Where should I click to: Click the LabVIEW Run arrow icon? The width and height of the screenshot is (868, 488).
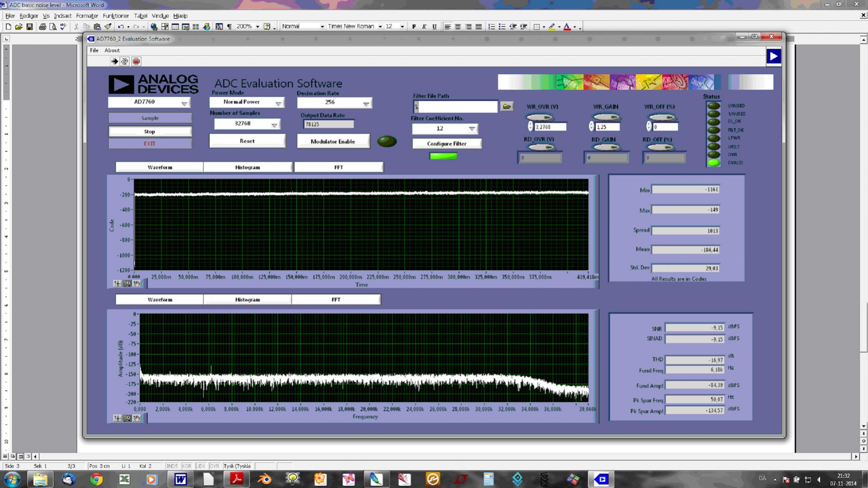pyautogui.click(x=114, y=61)
